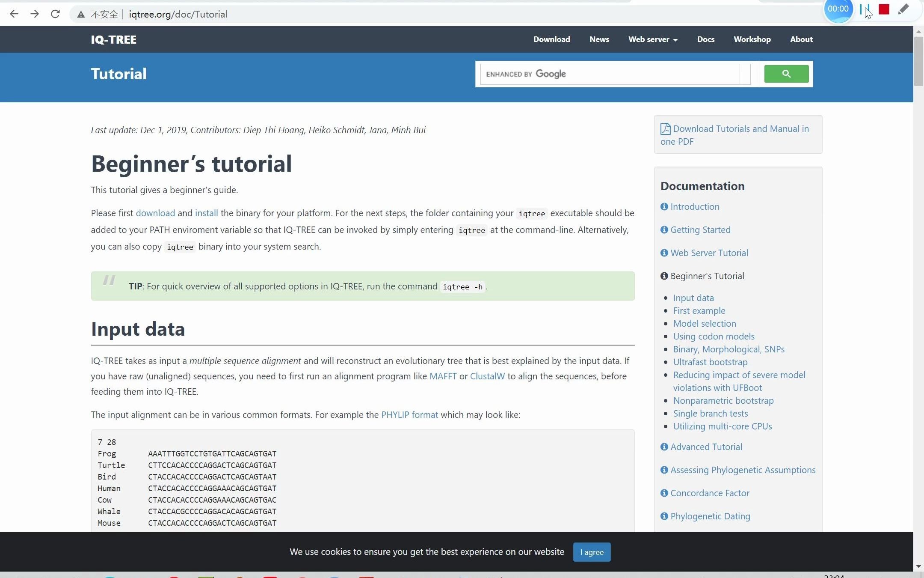Jump to the First example section
Image resolution: width=924 pixels, height=578 pixels.
pos(699,311)
